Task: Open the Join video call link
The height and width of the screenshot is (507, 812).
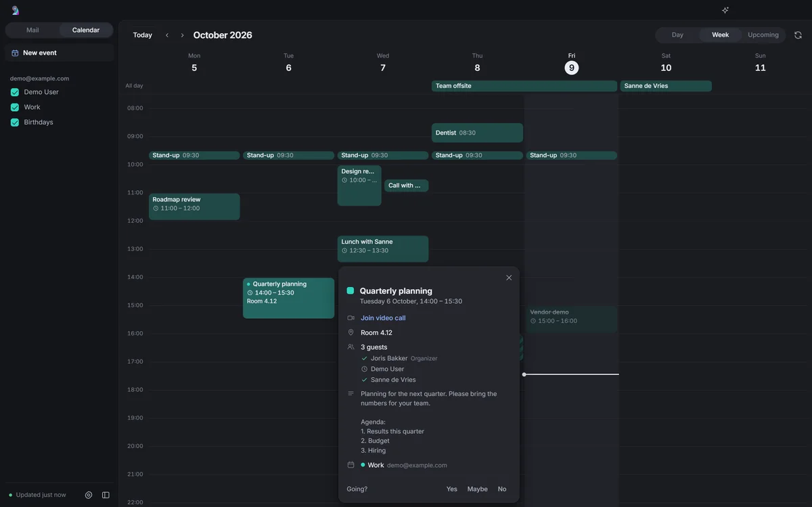Action: (383, 318)
